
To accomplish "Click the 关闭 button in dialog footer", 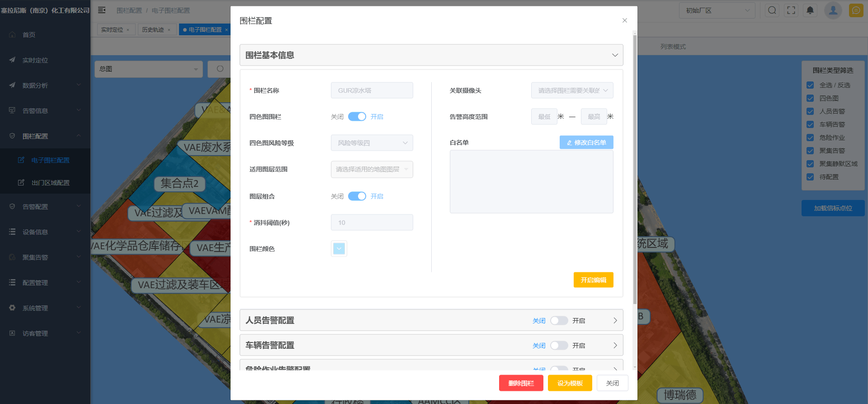I will [x=613, y=383].
